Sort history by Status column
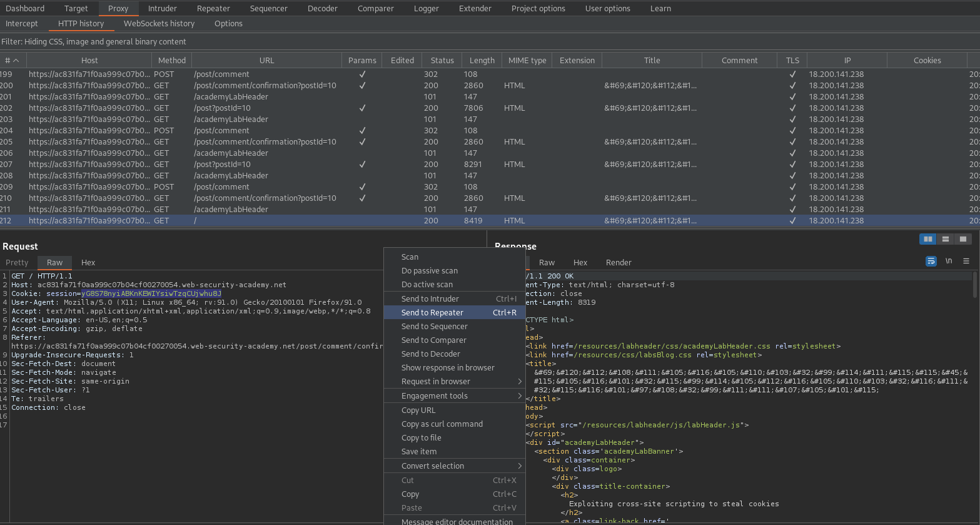 (x=442, y=61)
